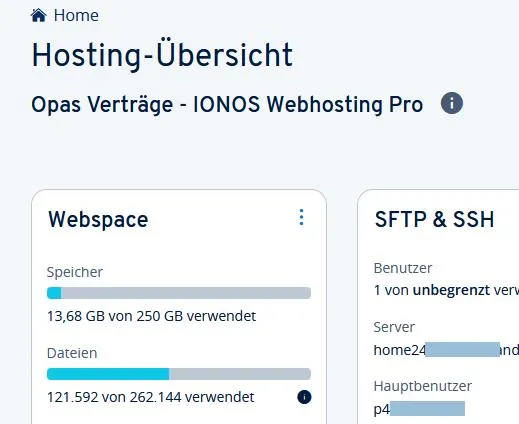Click info icon next to Webhosting Pro title
Viewport: 519px width, 424px height.
tap(452, 103)
